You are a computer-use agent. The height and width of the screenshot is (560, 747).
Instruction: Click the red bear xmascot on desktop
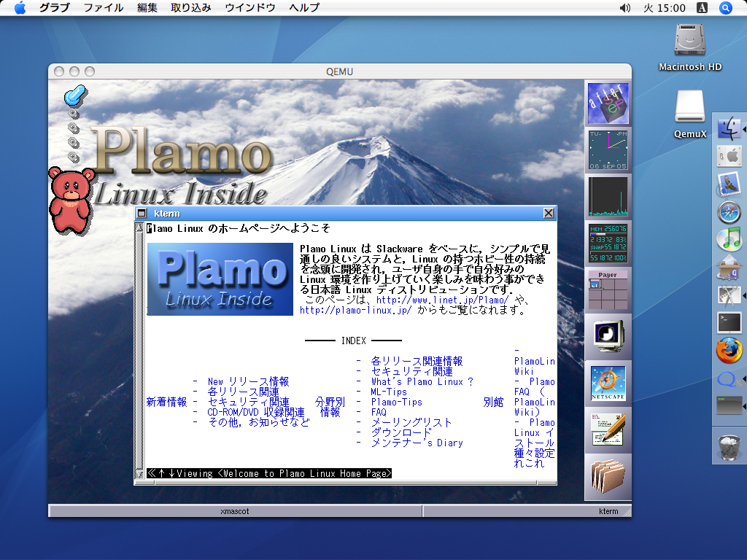(71, 201)
